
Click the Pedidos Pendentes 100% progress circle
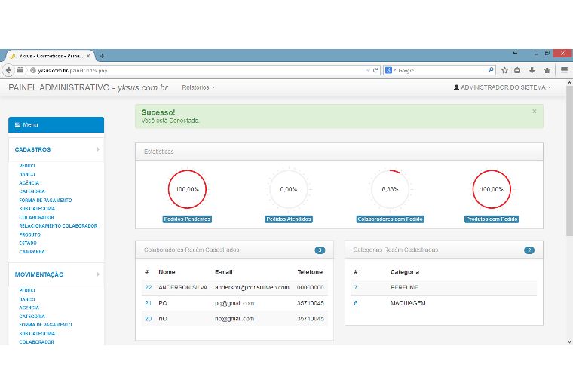pyautogui.click(x=187, y=189)
